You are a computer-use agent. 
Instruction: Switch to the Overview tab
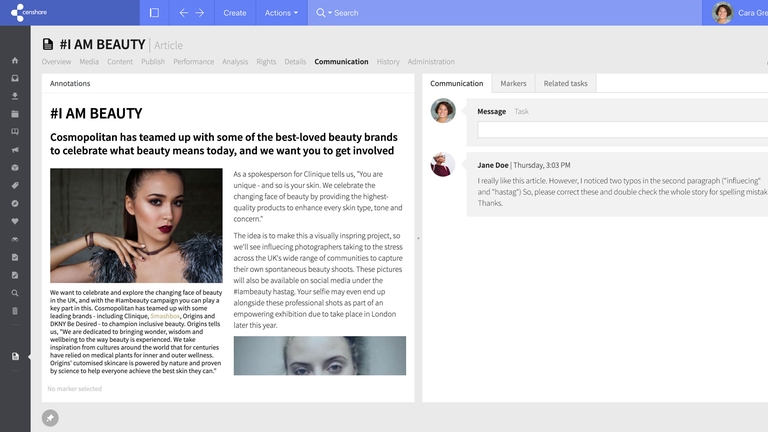(x=56, y=62)
